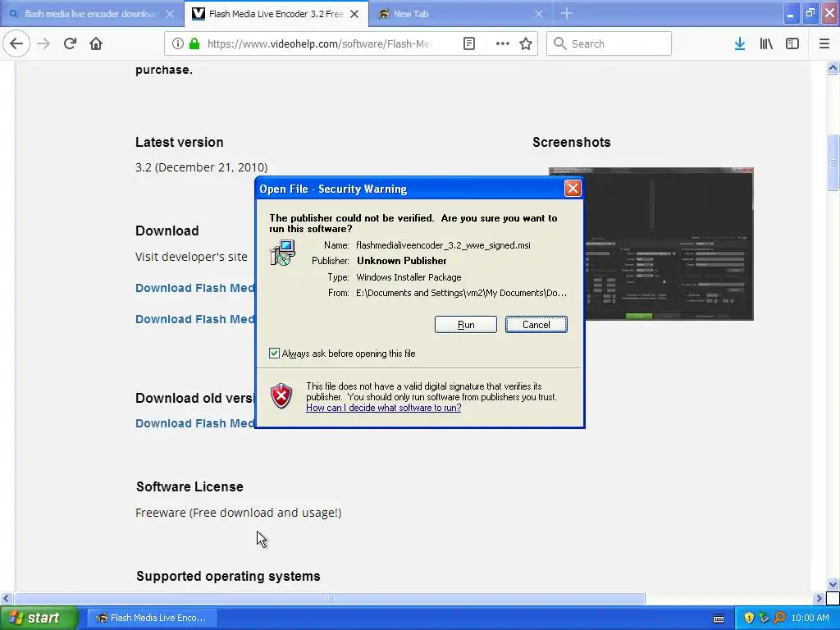
Task: Click the installer package icon in dialog
Action: coord(282,253)
